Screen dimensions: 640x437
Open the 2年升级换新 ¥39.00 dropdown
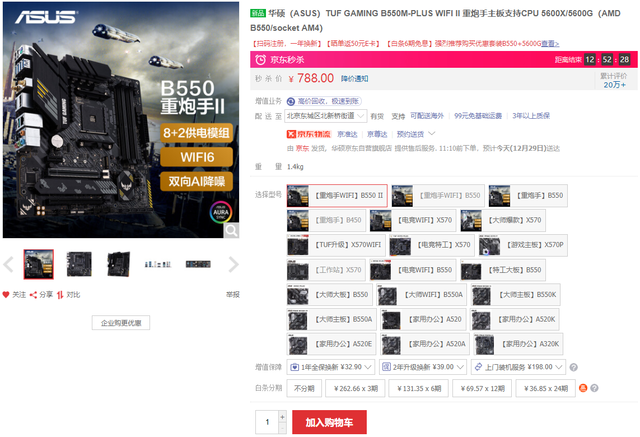point(423,367)
